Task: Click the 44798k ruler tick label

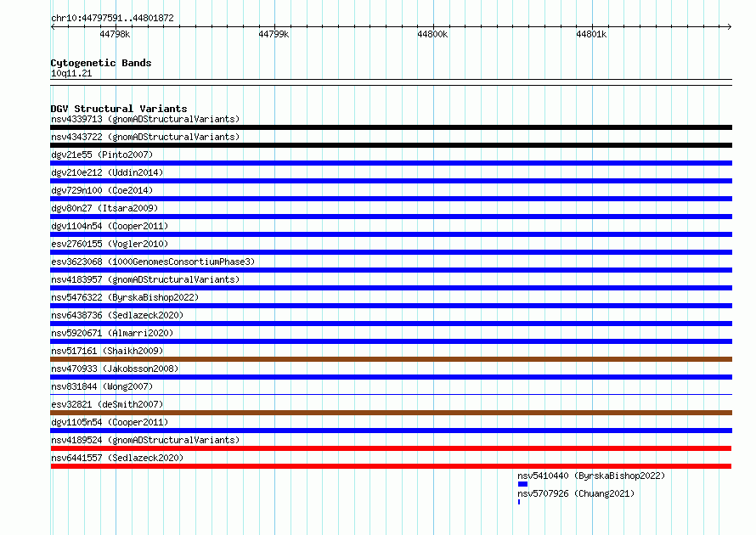Action: 115,34
